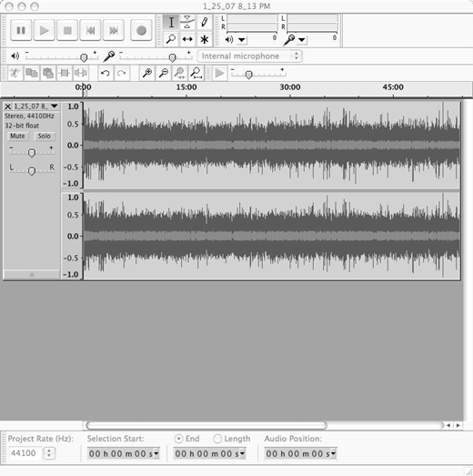Click the Cut scissors icon
This screenshot has height=476, width=473.
pyautogui.click(x=15, y=73)
